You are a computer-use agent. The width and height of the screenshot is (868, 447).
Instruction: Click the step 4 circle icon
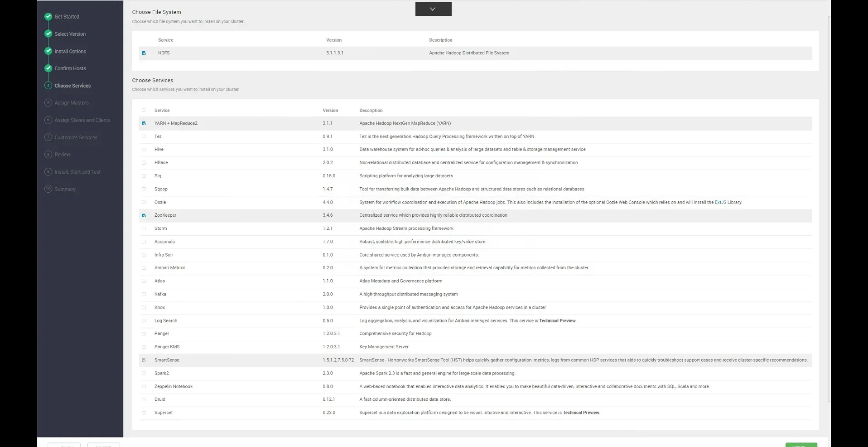tap(48, 86)
